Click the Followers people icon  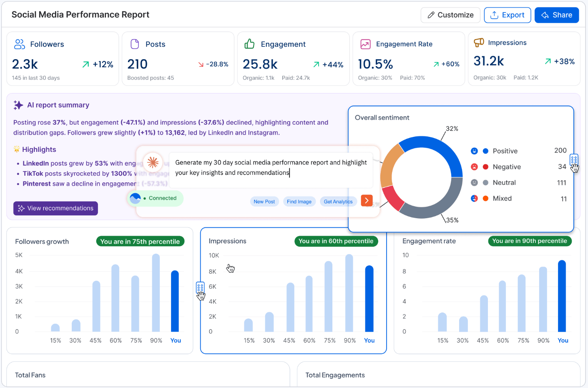[x=20, y=44]
